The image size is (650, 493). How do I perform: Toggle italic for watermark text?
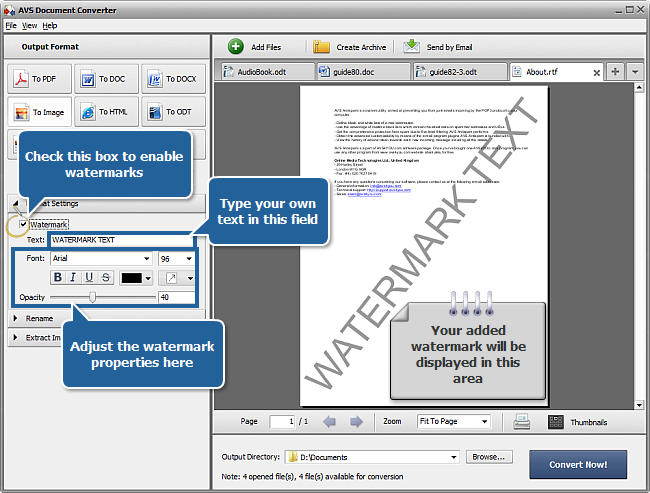click(x=73, y=277)
